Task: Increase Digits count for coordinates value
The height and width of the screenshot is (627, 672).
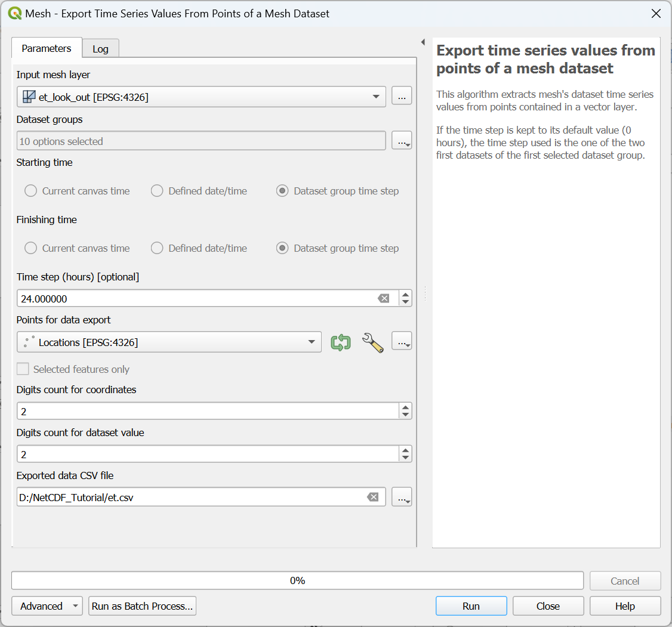Action: point(405,407)
